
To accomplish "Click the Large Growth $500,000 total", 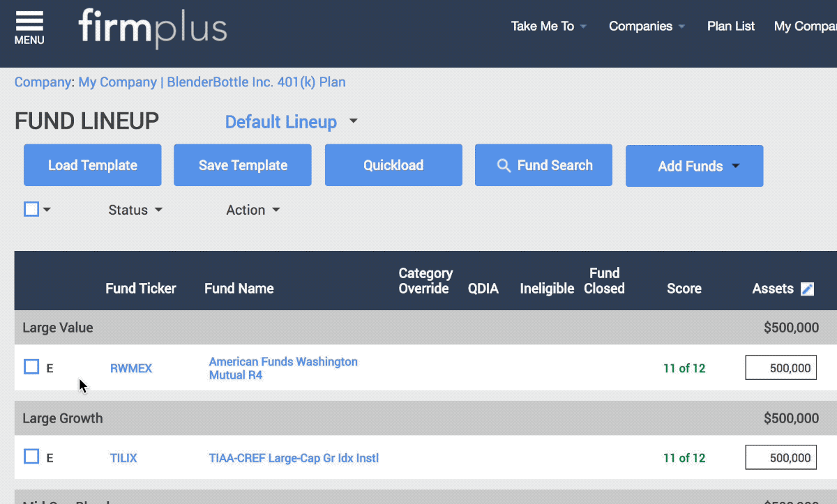I will (x=791, y=418).
